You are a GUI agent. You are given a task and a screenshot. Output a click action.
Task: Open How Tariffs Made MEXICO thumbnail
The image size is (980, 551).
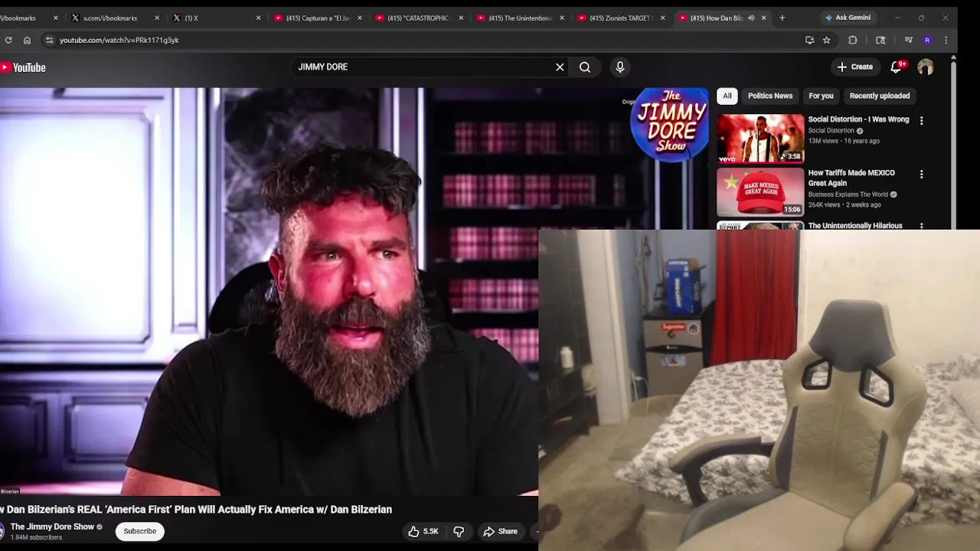[760, 192]
